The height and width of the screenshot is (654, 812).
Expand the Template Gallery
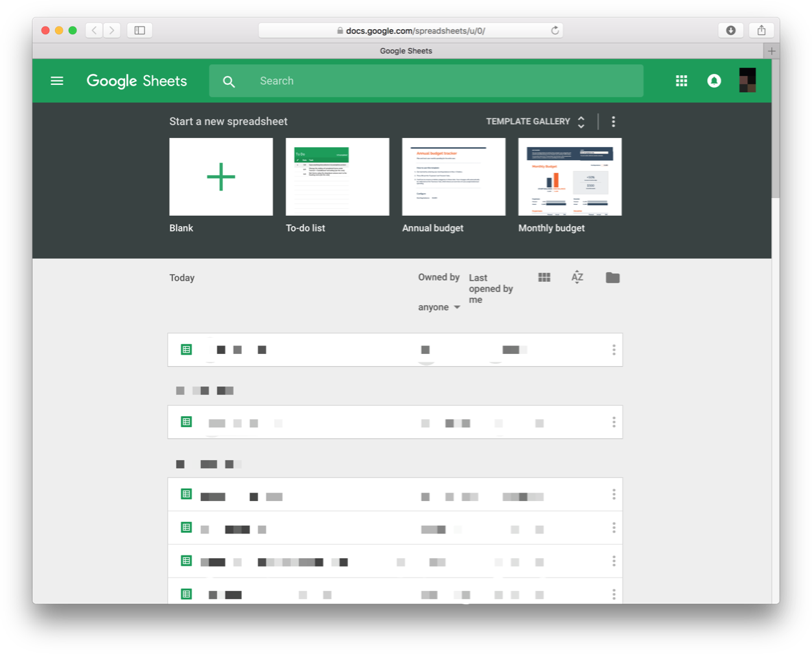536,122
